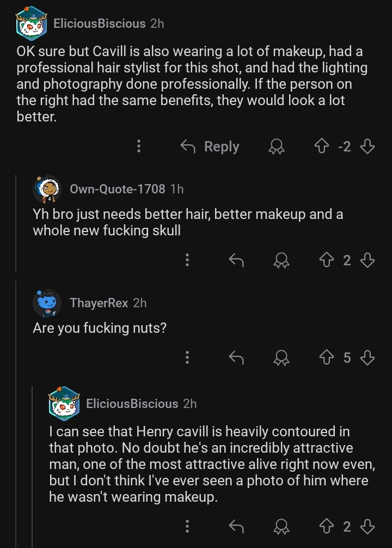This screenshot has height=548, width=392.
Task: Upvote the top EliciousBiscious comment
Action: [321, 146]
